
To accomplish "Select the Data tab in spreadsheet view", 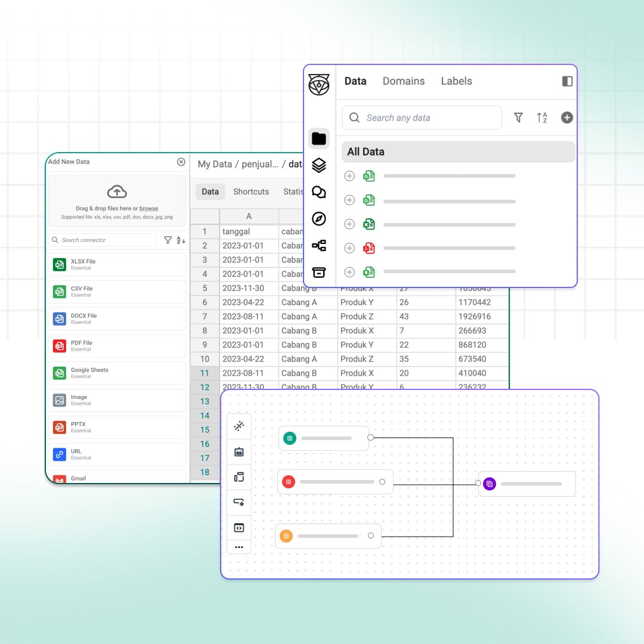I will (x=210, y=192).
